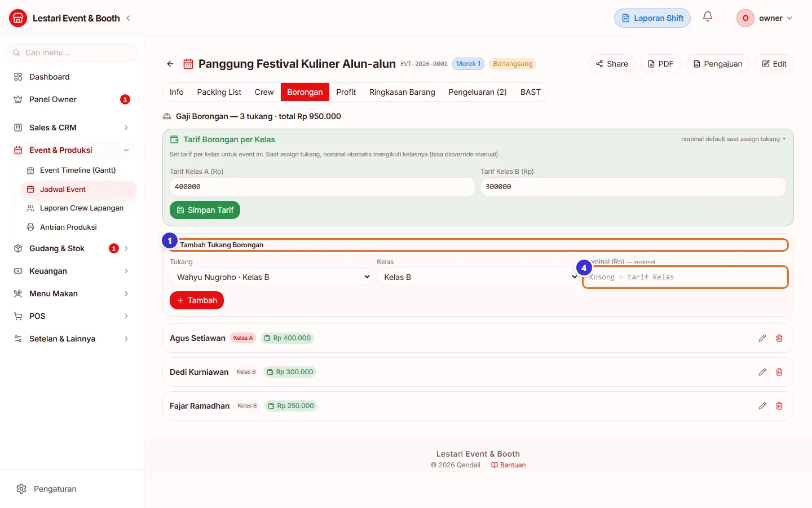812x508 pixels.
Task: Open the Pengeluaran (2) tab
Action: [x=478, y=92]
